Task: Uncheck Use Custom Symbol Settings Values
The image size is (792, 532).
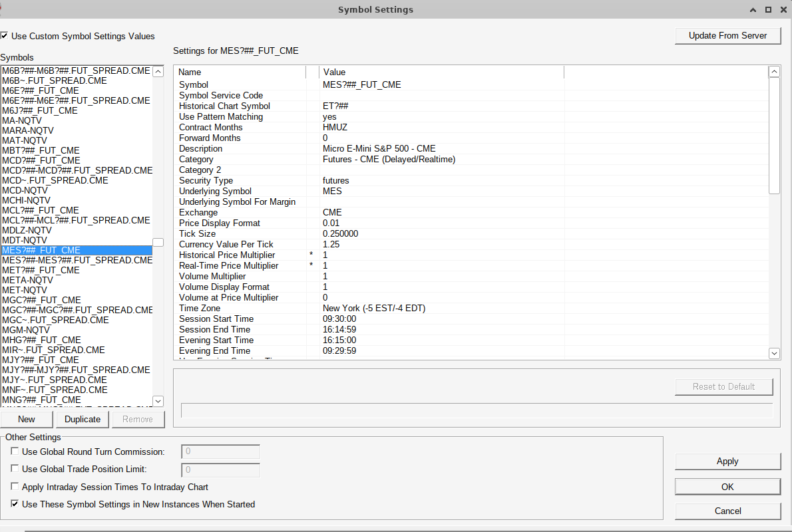Action: click(5, 36)
